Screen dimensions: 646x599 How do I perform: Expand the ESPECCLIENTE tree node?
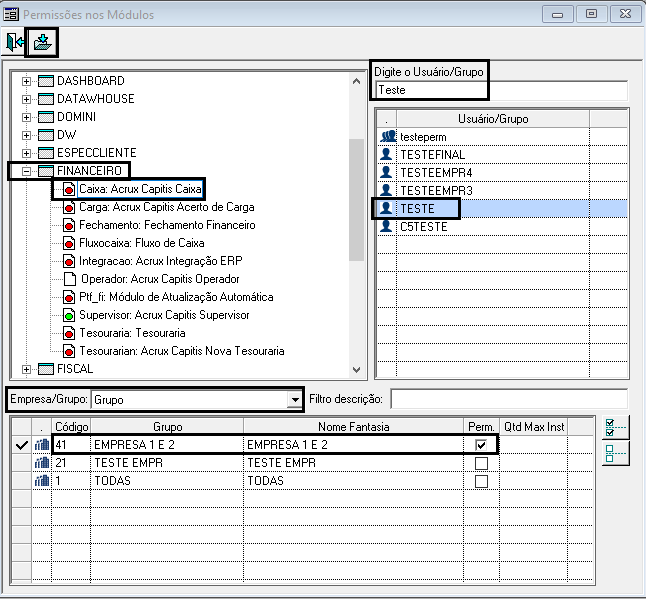(x=26, y=153)
